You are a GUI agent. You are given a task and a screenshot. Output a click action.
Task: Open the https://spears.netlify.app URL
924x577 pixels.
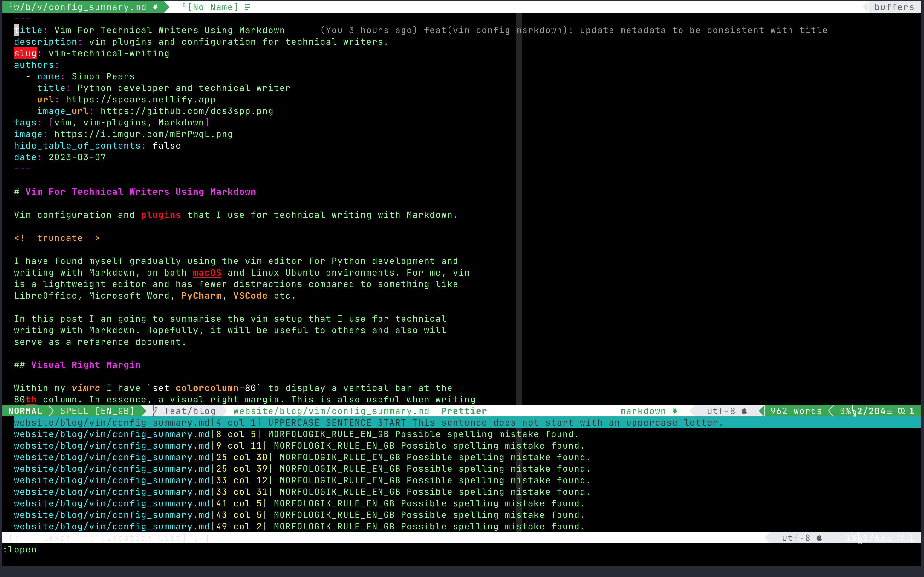[141, 99]
